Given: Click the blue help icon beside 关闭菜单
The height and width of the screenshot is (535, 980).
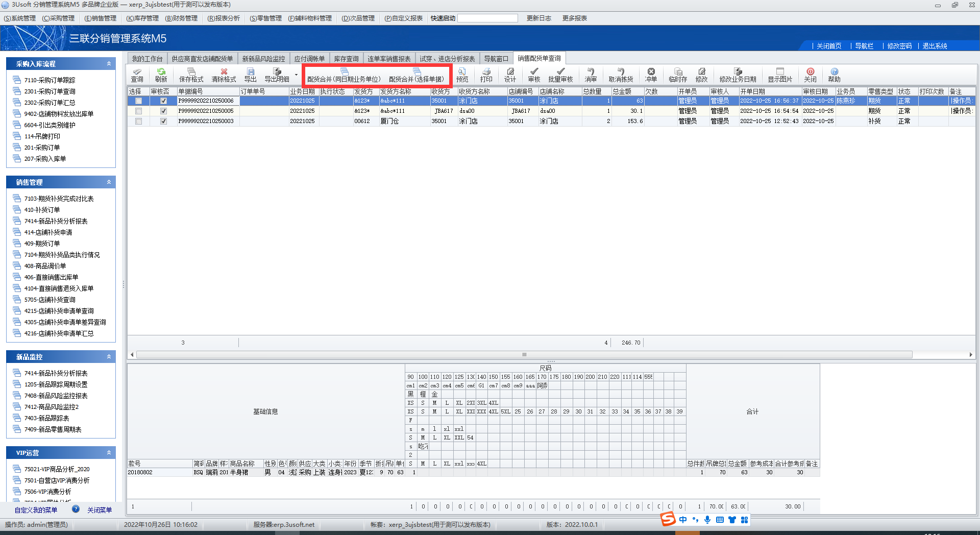Looking at the screenshot, I should [76, 509].
